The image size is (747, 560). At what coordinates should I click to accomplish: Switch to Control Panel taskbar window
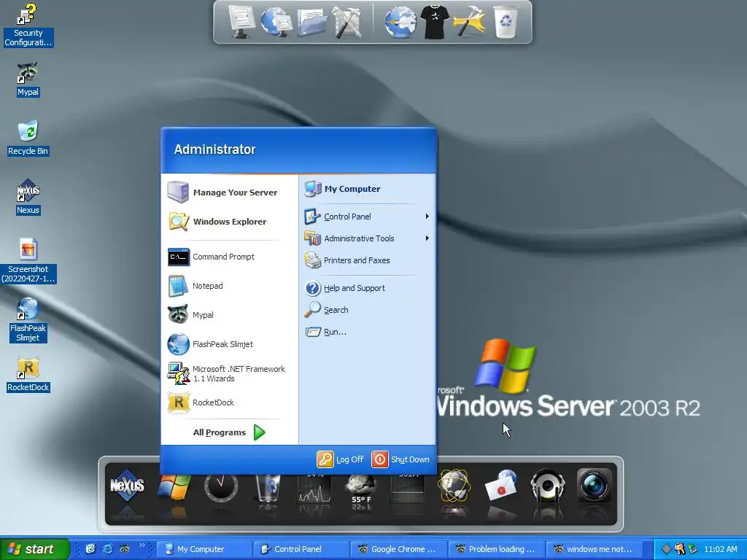click(x=302, y=549)
